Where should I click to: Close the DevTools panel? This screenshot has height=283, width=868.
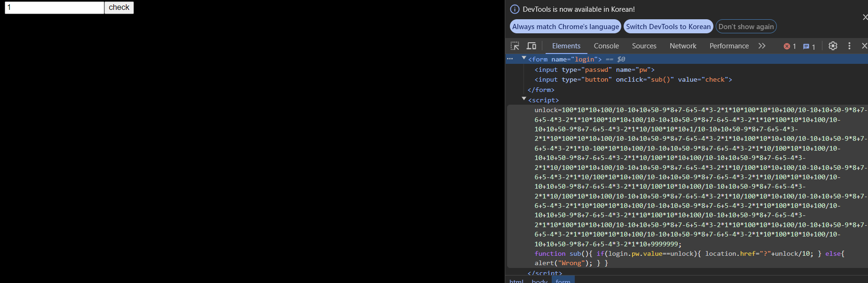click(x=864, y=46)
